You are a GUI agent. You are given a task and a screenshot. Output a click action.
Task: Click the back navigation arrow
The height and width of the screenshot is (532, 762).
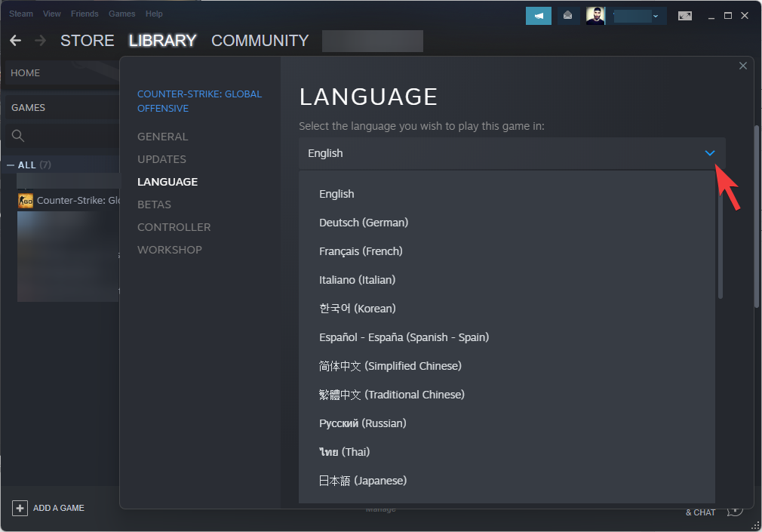point(16,40)
